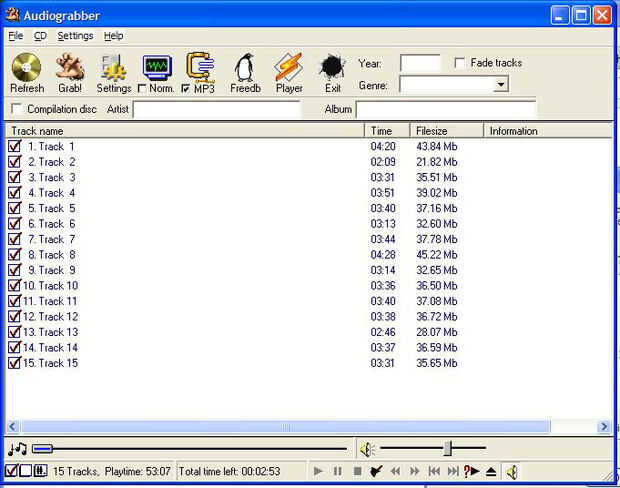Uncheck Track 4 checkbox

(15, 193)
